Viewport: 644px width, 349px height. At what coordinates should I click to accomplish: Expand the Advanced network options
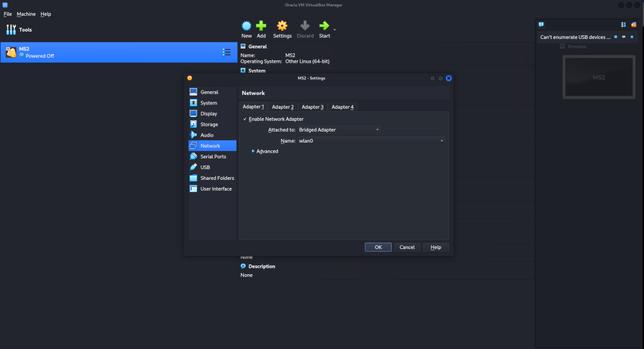click(265, 152)
